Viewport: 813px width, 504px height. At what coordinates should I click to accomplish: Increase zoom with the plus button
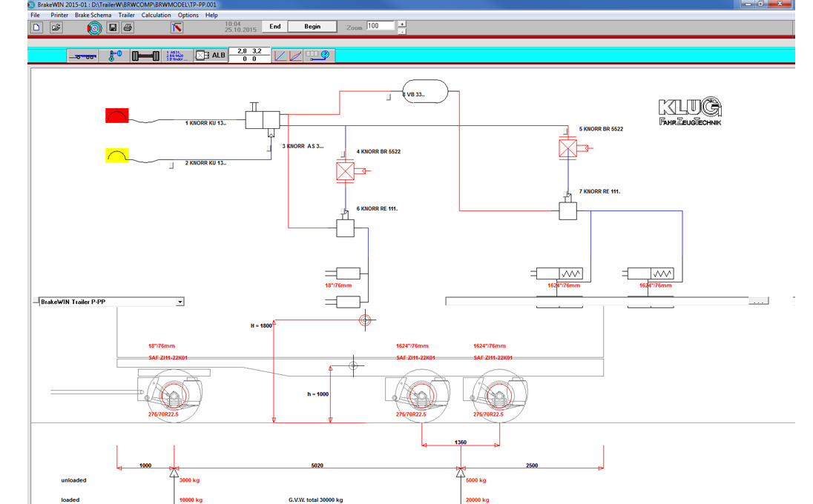point(402,24)
